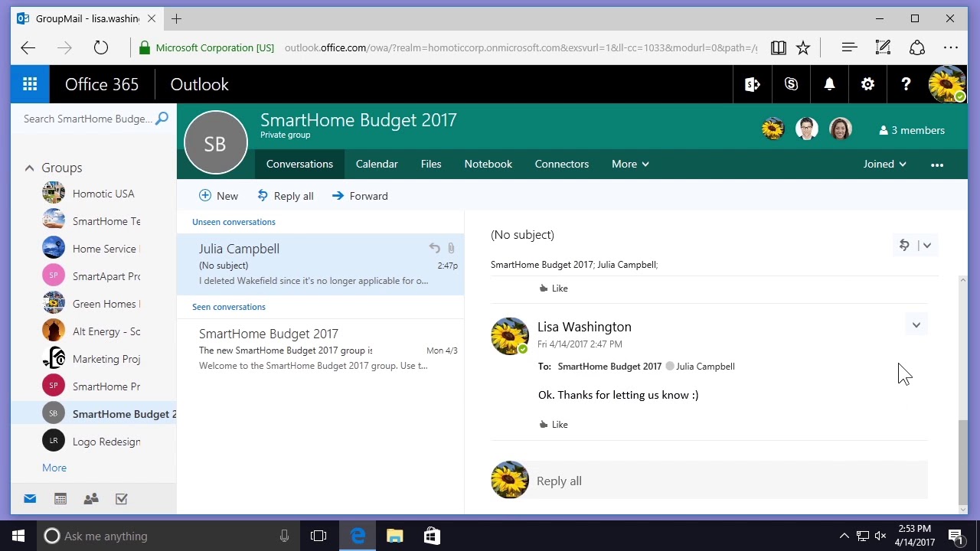Click Forward in toolbar

pyautogui.click(x=360, y=196)
